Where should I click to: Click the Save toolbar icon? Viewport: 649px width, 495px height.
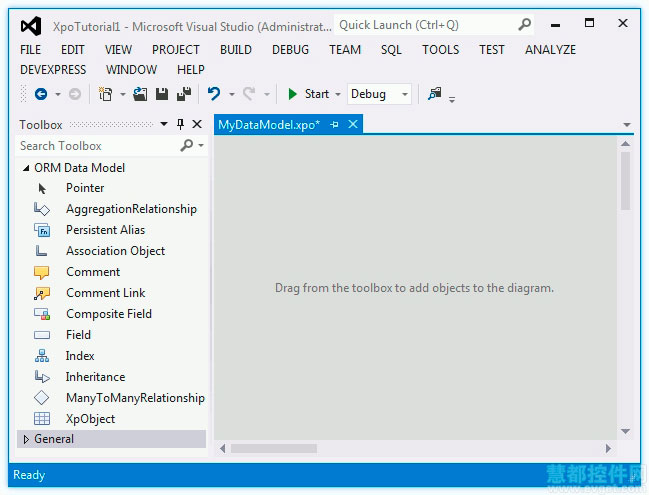point(162,94)
